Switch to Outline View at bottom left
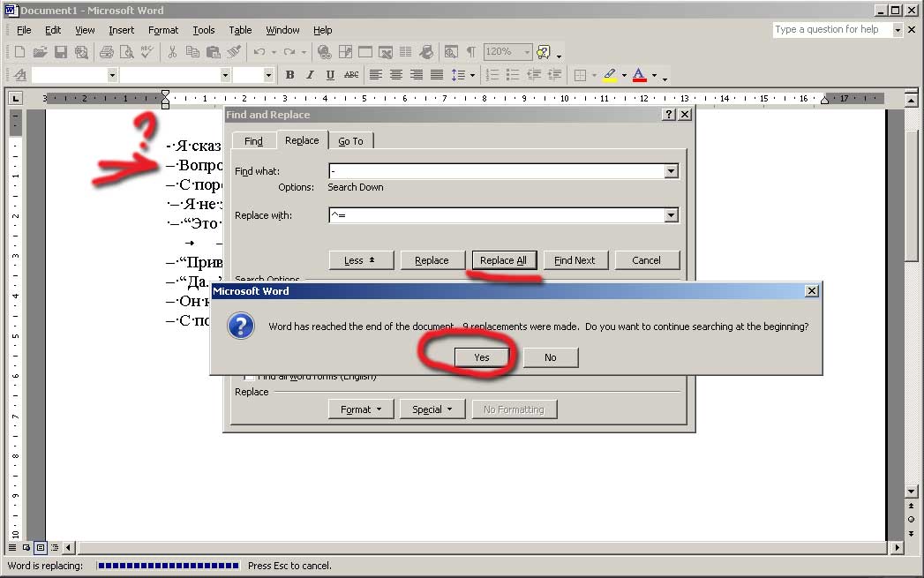 [55, 547]
